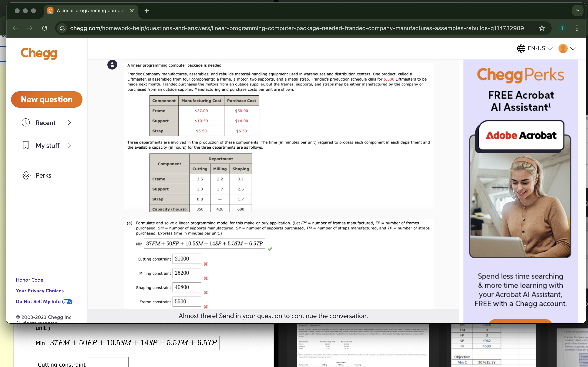
Task: Bookmark the page with the star icon
Action: point(541,28)
